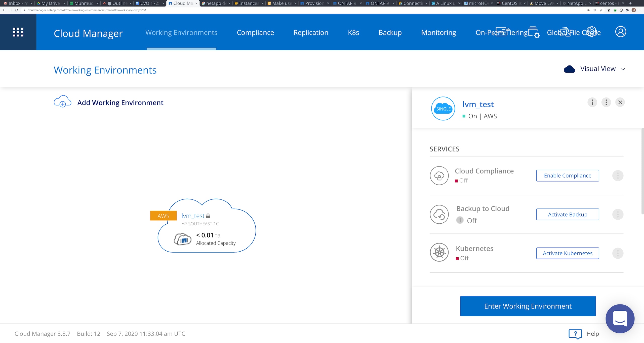Viewport: 644px width, 343px height.
Task: Click the Chrome profile avatar M
Action: pos(634,10)
